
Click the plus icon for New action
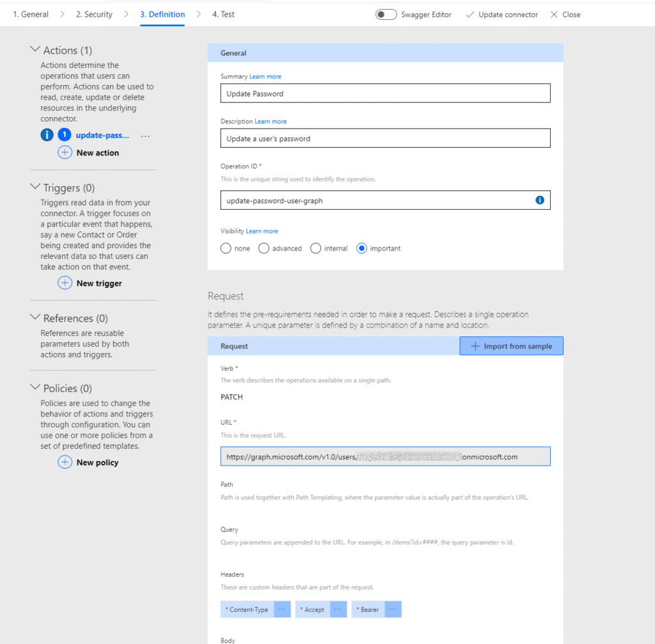click(x=65, y=152)
